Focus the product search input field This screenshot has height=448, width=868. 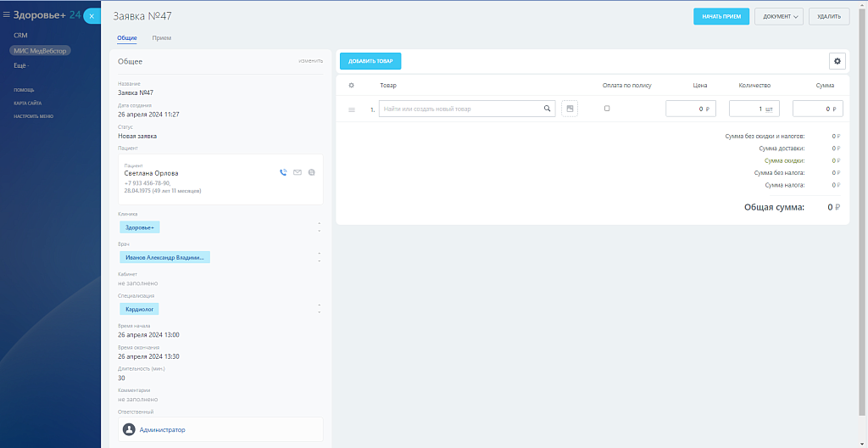[462, 109]
